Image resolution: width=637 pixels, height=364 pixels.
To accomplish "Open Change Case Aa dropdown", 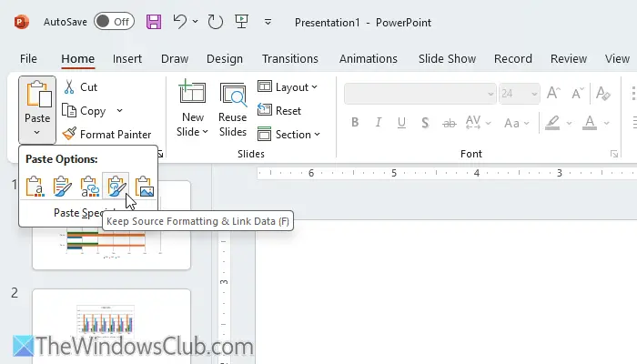I will pyautogui.click(x=516, y=123).
